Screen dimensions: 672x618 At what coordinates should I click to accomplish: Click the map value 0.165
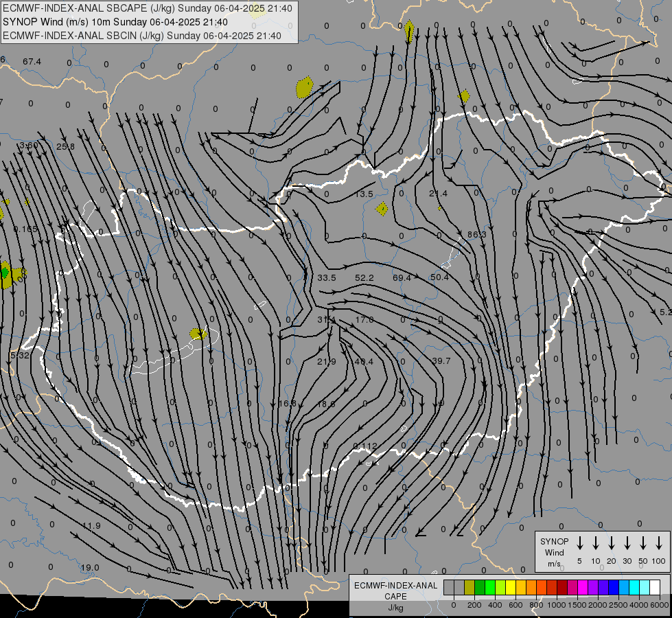[x=25, y=229]
